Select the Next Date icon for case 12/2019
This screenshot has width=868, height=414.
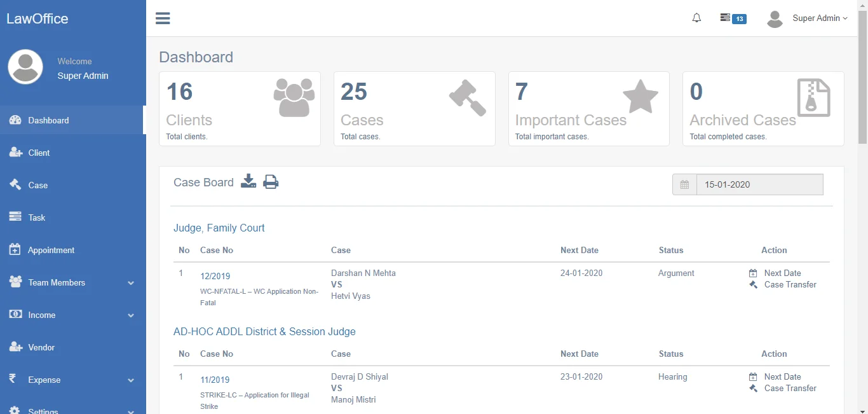[752, 272]
